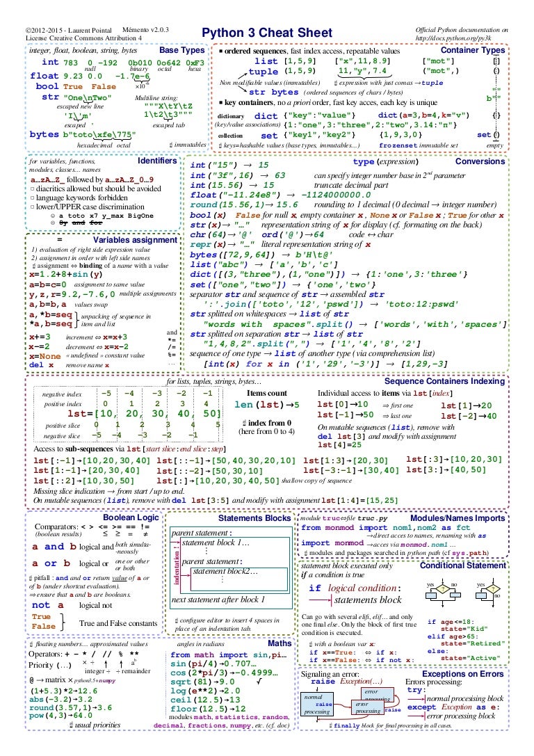Click the left yes/no flowchart diamond
This screenshot has width=534, height=756.
pos(440,592)
